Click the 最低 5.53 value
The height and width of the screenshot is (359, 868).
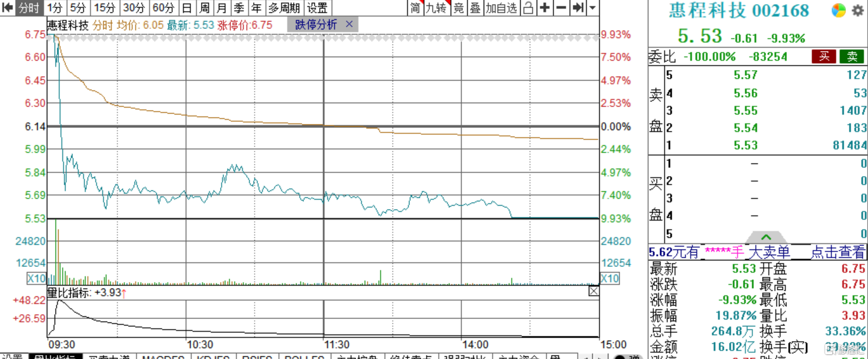pos(854,300)
